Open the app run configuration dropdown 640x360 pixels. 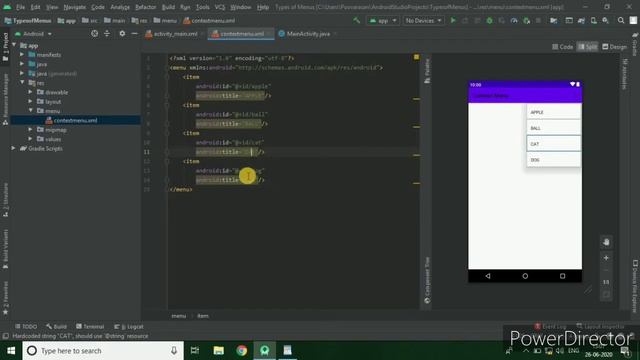tap(383, 20)
